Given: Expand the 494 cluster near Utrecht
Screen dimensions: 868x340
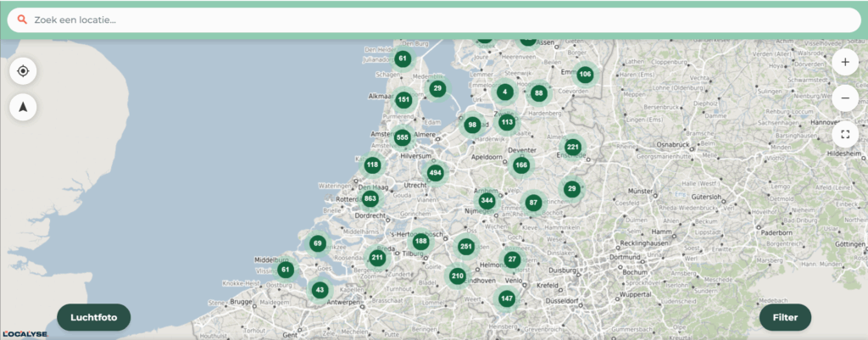Looking at the screenshot, I should tap(435, 173).
